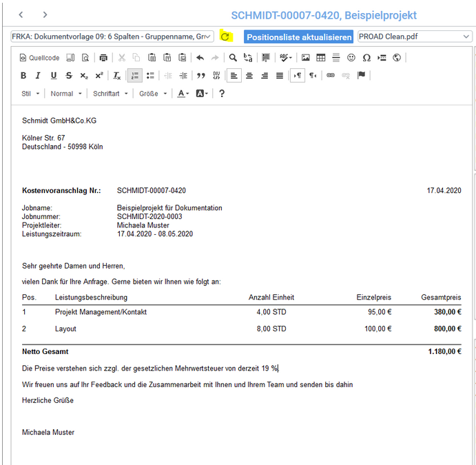Click Positionsliste aktualisieren button
The height and width of the screenshot is (465, 476).
(299, 37)
